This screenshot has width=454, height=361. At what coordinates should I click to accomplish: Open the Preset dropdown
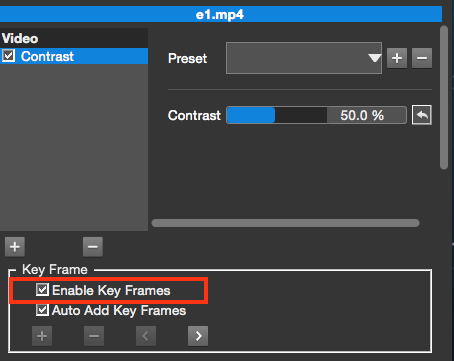tap(304, 58)
